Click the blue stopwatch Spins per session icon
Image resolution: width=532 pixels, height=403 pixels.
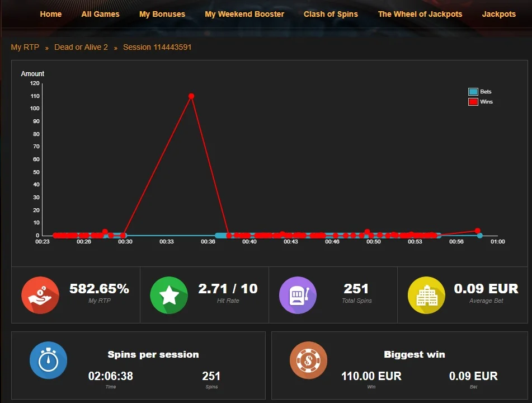pyautogui.click(x=48, y=360)
